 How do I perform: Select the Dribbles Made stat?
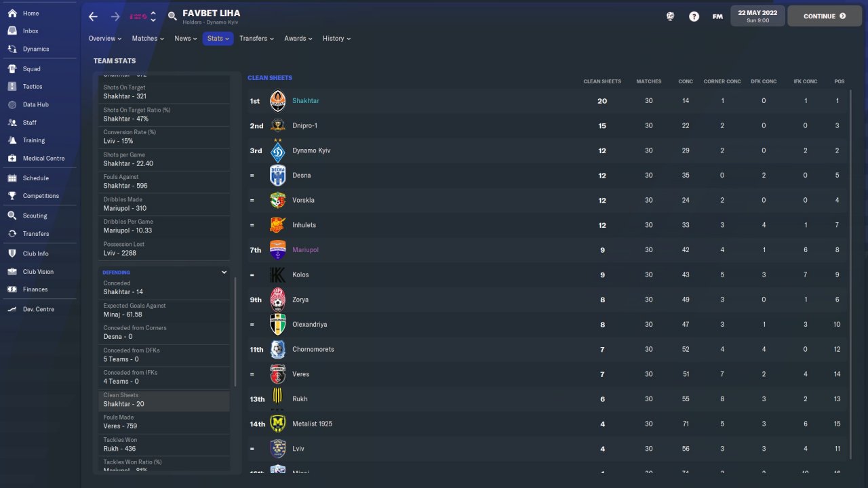pyautogui.click(x=165, y=204)
